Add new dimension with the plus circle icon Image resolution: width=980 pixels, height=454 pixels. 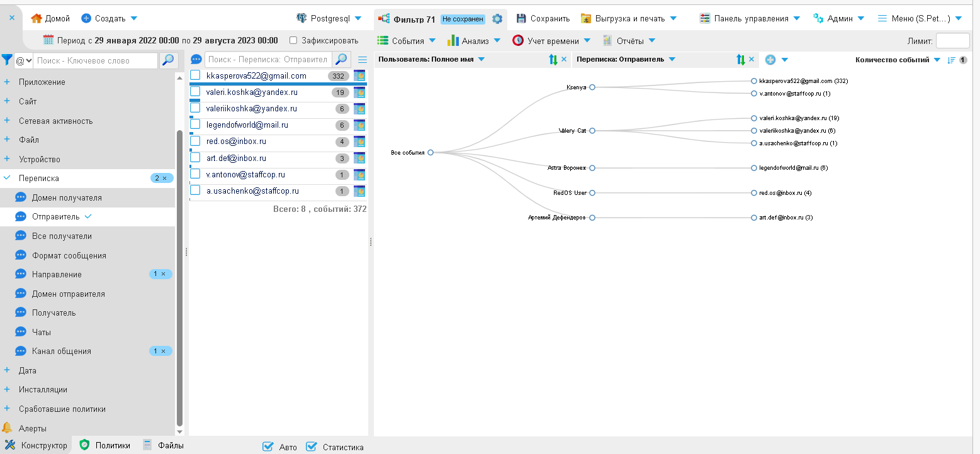pyautogui.click(x=770, y=60)
